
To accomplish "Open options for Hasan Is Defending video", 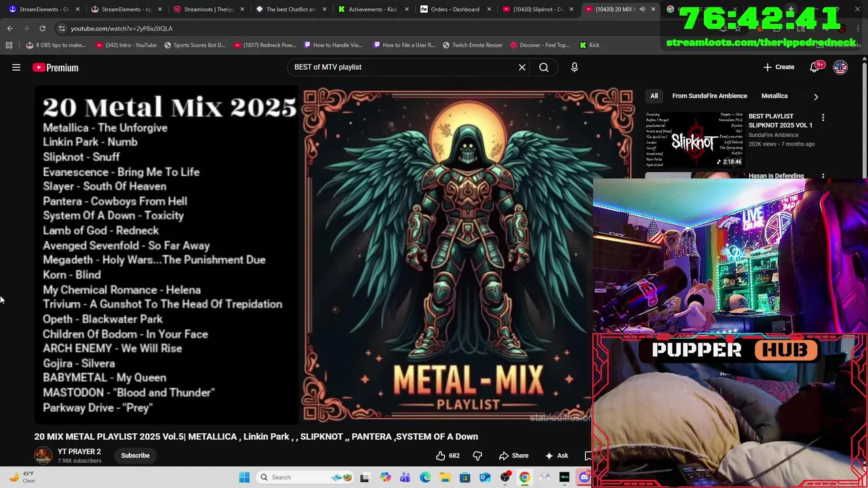I will pyautogui.click(x=823, y=176).
